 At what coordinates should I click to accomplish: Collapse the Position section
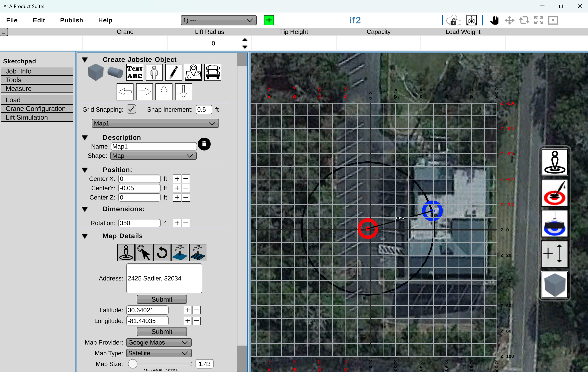click(85, 170)
